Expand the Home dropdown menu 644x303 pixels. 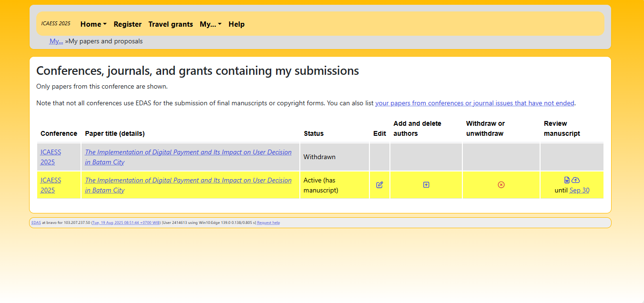click(93, 24)
